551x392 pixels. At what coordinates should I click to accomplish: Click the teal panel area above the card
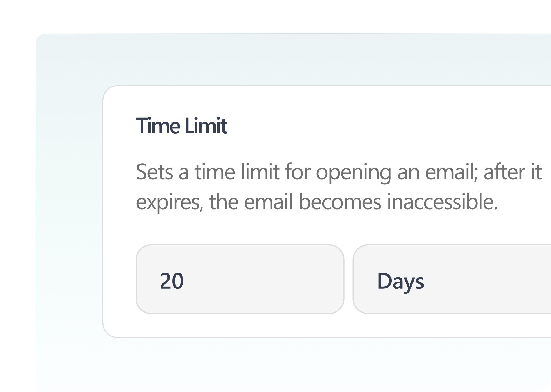[x=278, y=60]
